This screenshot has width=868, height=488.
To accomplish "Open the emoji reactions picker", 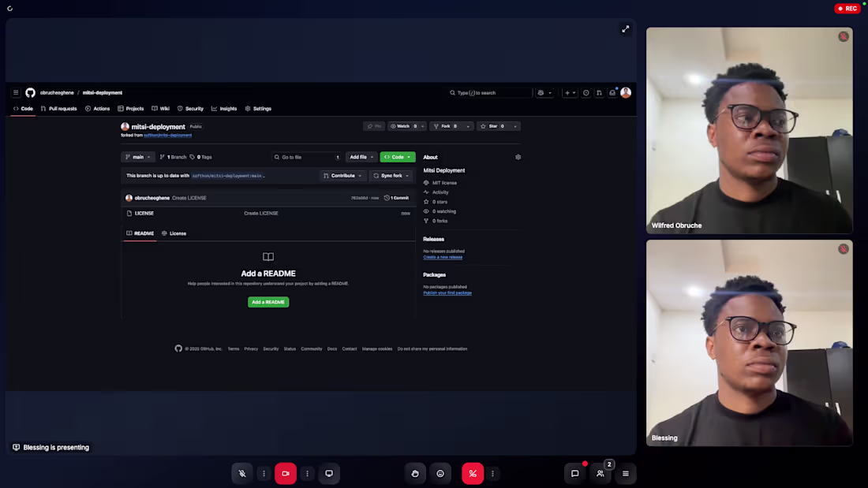I will point(440,473).
